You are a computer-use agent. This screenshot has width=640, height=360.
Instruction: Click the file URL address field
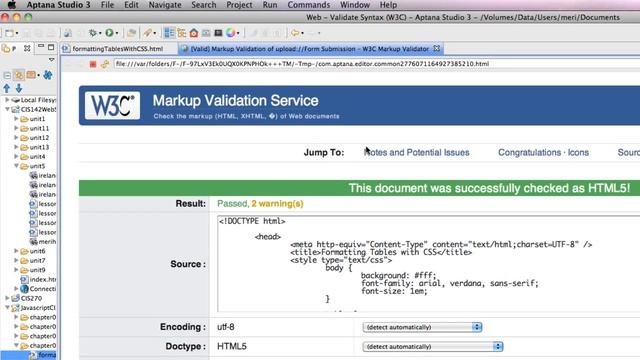click(x=376, y=64)
